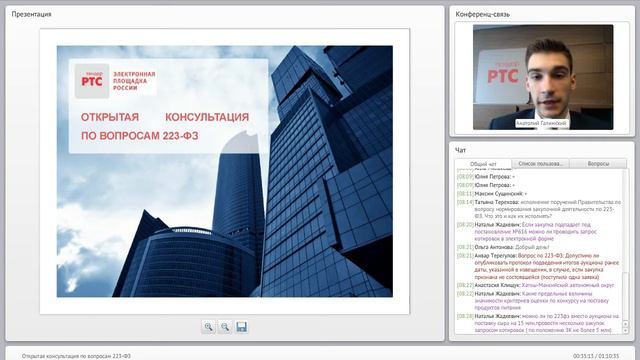This screenshot has width=640, height=360.
Task: Zoom out of the presentation slide
Action: coord(225,327)
